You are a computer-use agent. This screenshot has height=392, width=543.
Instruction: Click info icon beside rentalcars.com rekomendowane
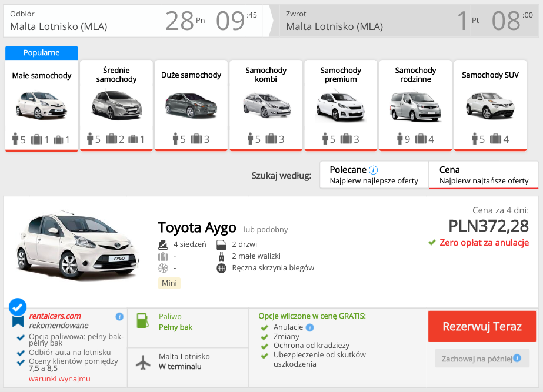119,317
